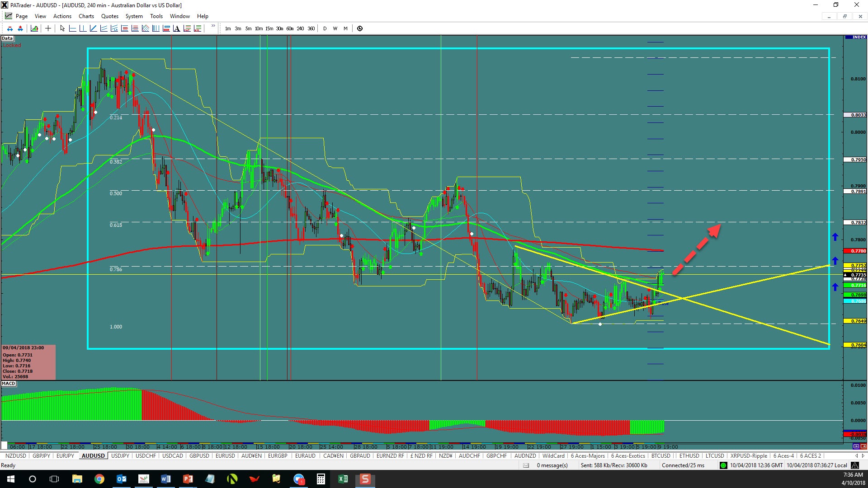
Task: Select the horizontal line drawing tool
Action: pyautogui.click(x=72, y=28)
